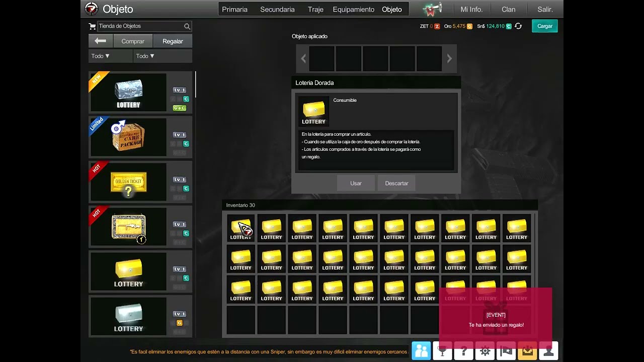This screenshot has width=644, height=362.
Task: Select the HOT Golden Ticket shop item
Action: pyautogui.click(x=140, y=182)
